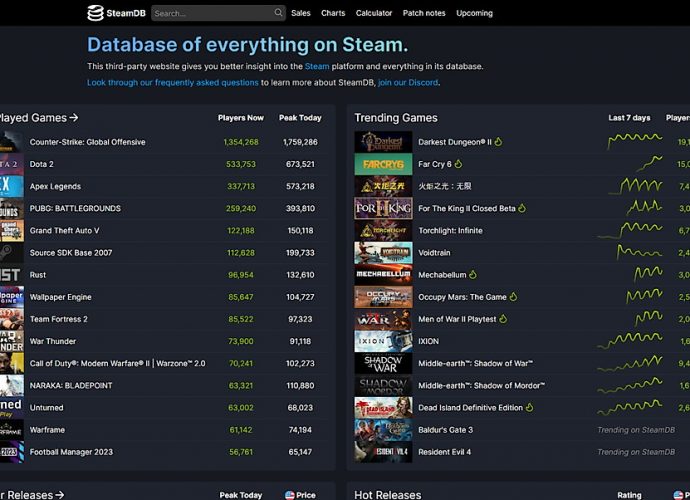Click the Last 7 days column header
Viewport: 690px width, 500px height.
pyautogui.click(x=629, y=118)
